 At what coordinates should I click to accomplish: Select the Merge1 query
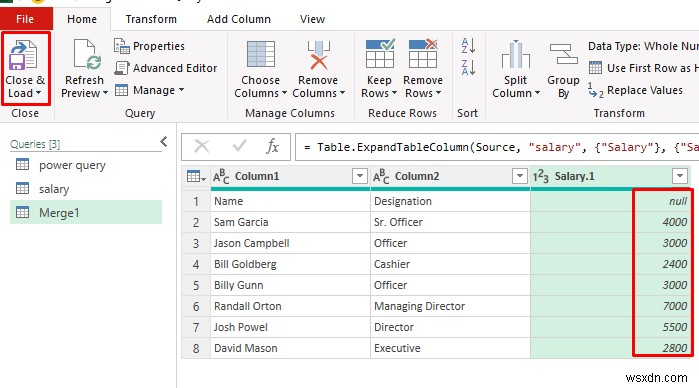[x=86, y=212]
